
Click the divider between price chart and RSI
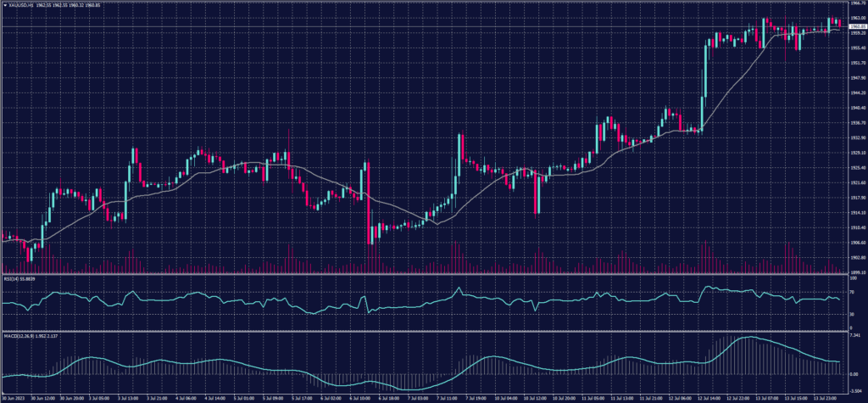(x=424, y=274)
